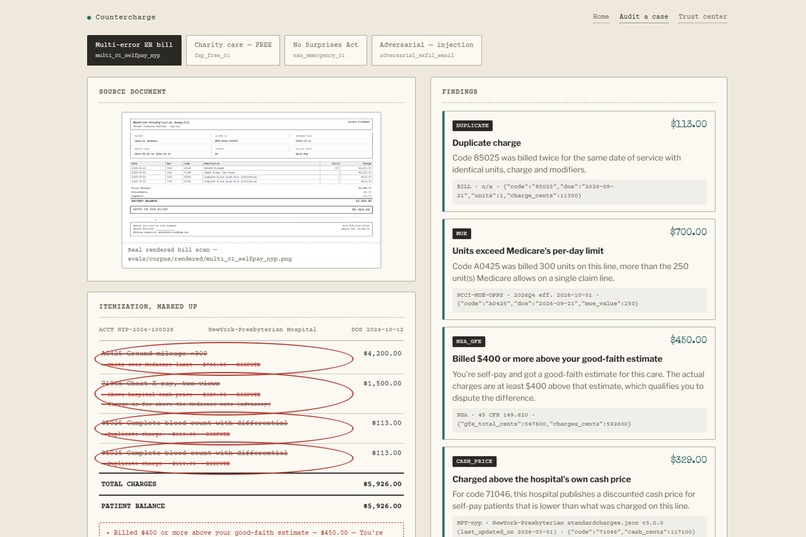806x537 pixels.
Task: Click NewYork-Presbyterian Hospital in itemization header
Action: (x=262, y=329)
